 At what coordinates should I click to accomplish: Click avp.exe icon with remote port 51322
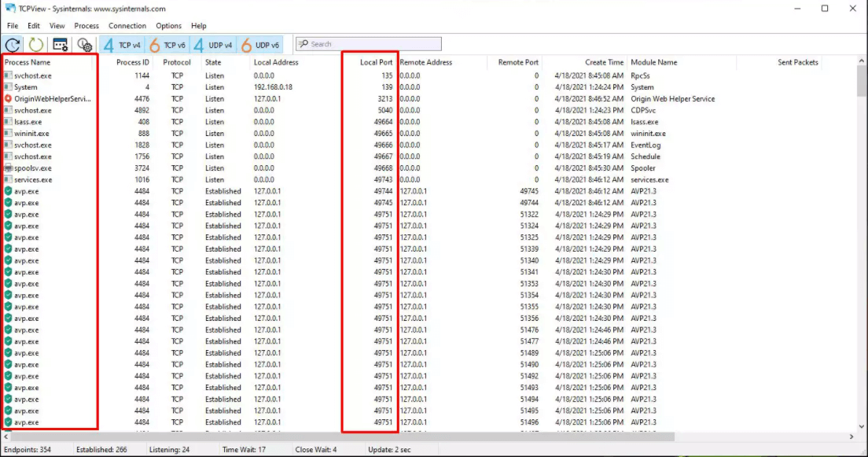(x=9, y=215)
